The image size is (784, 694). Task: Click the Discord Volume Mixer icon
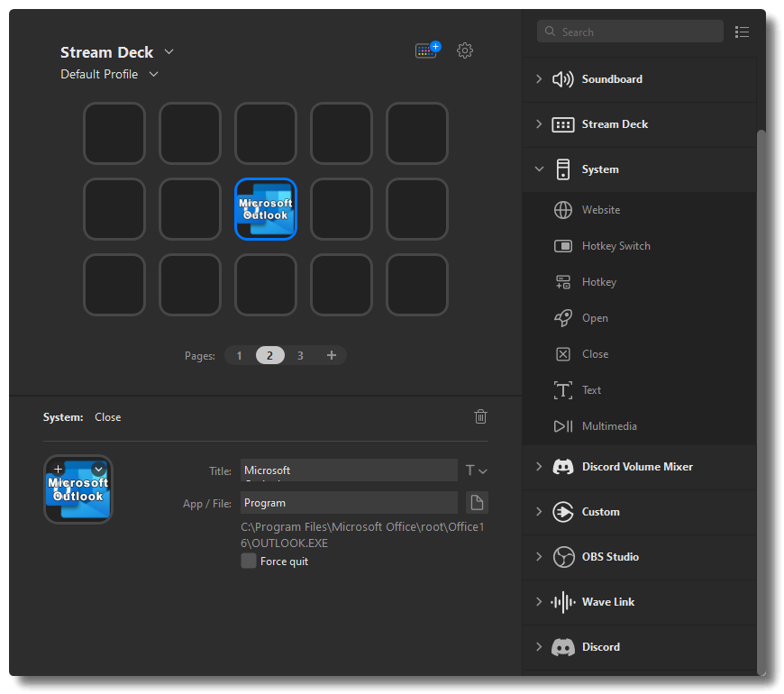click(563, 467)
